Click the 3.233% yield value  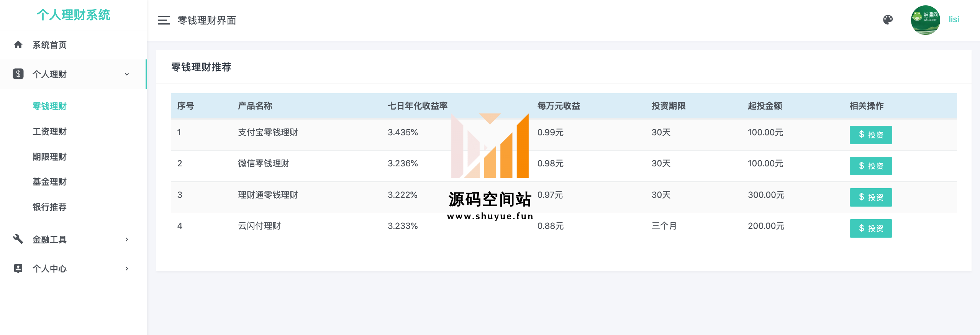coord(403,226)
